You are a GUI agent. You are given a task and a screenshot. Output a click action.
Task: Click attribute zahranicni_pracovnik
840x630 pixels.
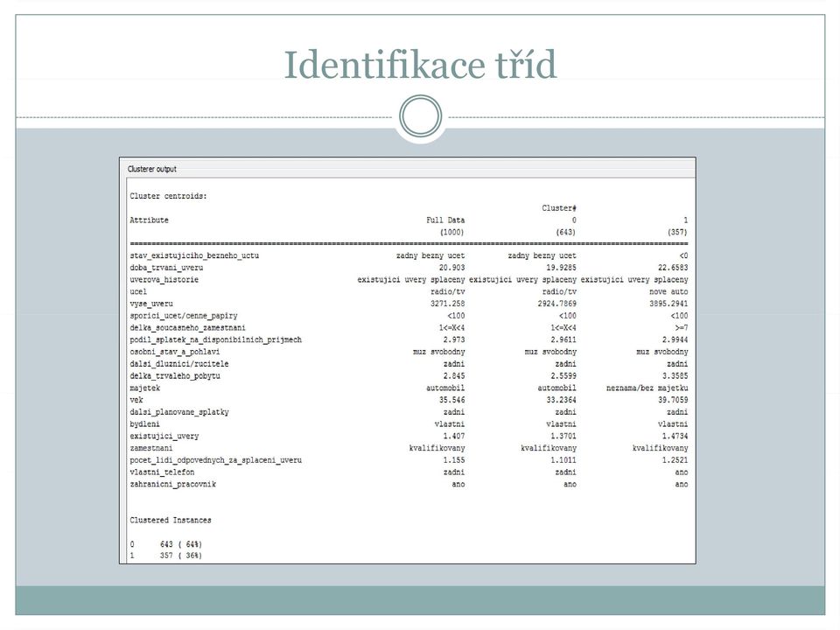click(x=172, y=484)
